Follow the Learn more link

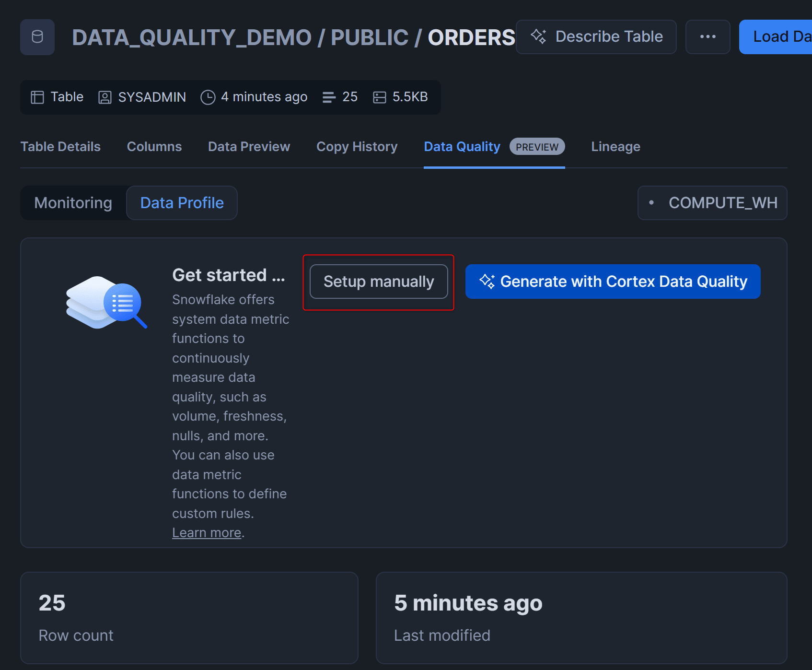coord(207,533)
